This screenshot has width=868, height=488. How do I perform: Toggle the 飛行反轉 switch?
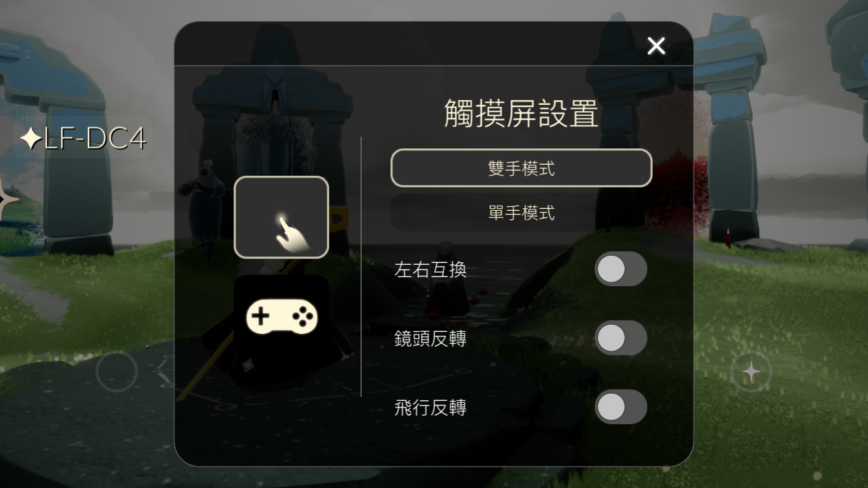621,407
